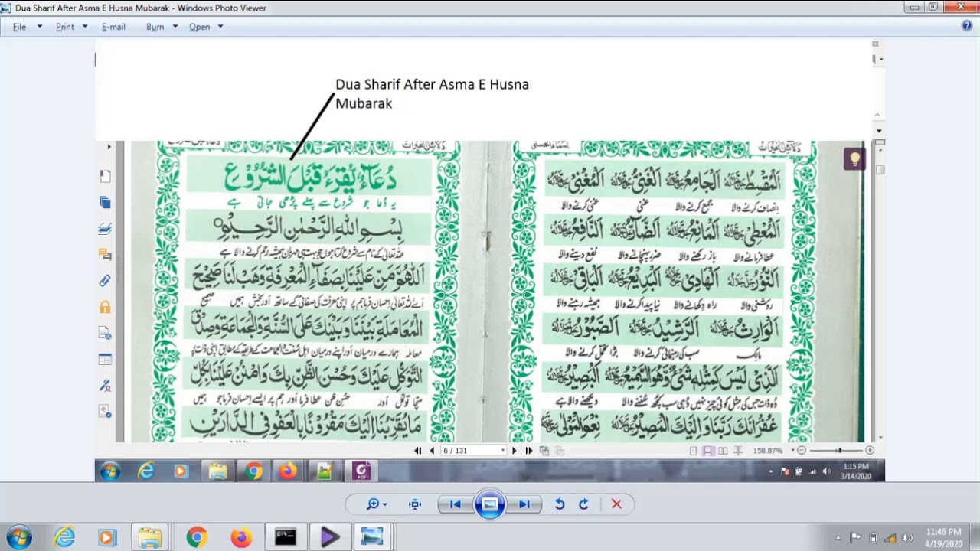Open the zoom magnifier display size control
Screen dimensions: 980x551
click(376, 504)
